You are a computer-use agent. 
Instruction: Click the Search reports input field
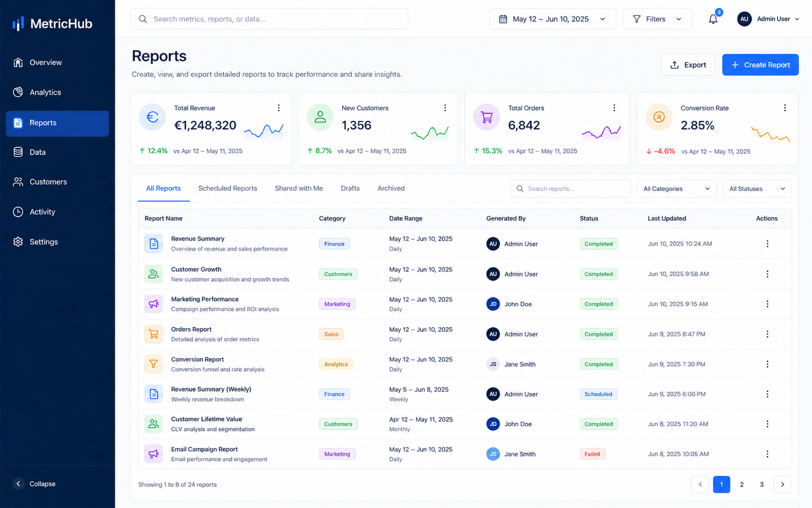(570, 189)
